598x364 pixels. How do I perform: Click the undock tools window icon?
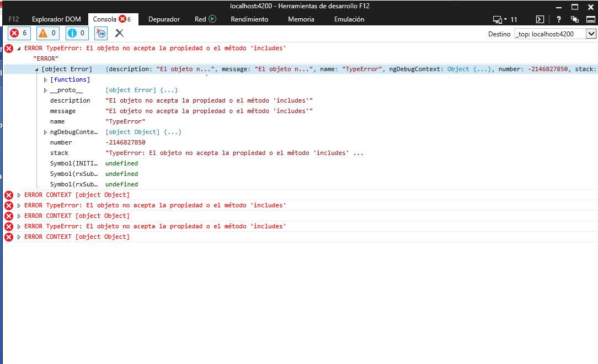coord(575,19)
